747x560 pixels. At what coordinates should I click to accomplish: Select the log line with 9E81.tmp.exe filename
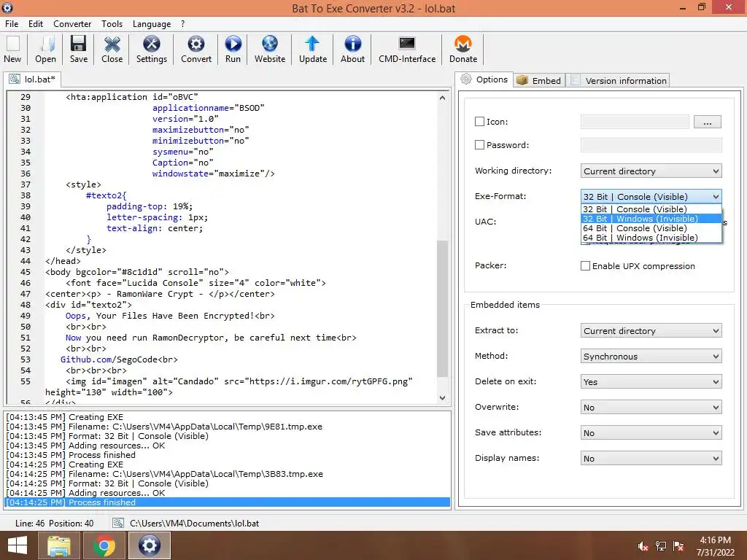(164, 427)
